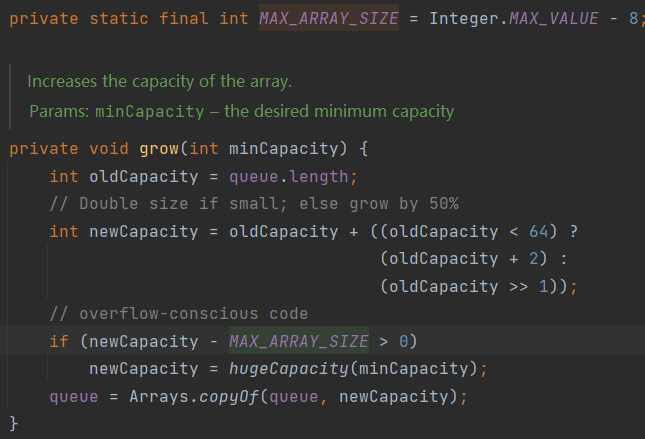Click newCapacity argument in copyOf call
Viewport: 645px width, 439px height.
[394, 397]
